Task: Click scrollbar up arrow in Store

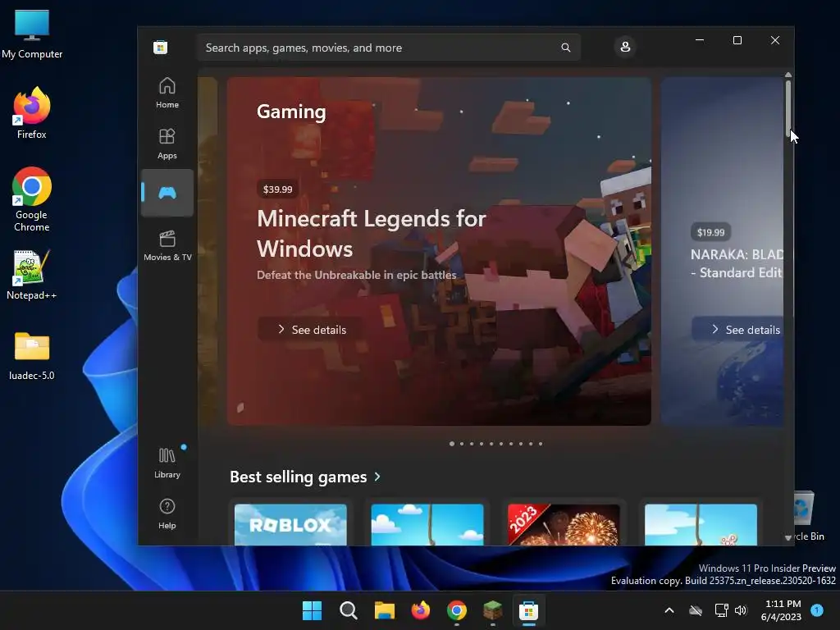Action: point(788,75)
